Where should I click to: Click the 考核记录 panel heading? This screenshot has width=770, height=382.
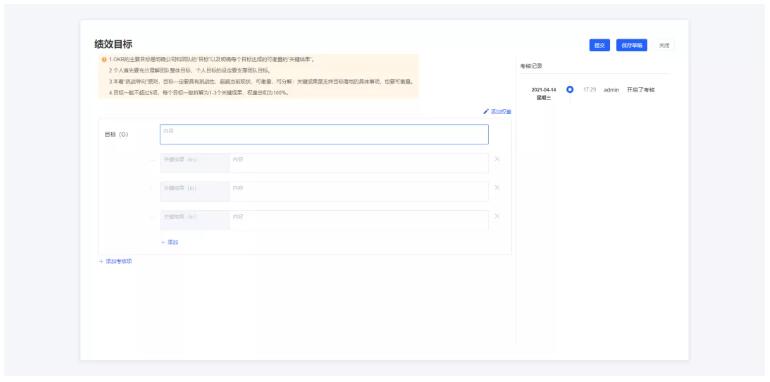(x=531, y=66)
